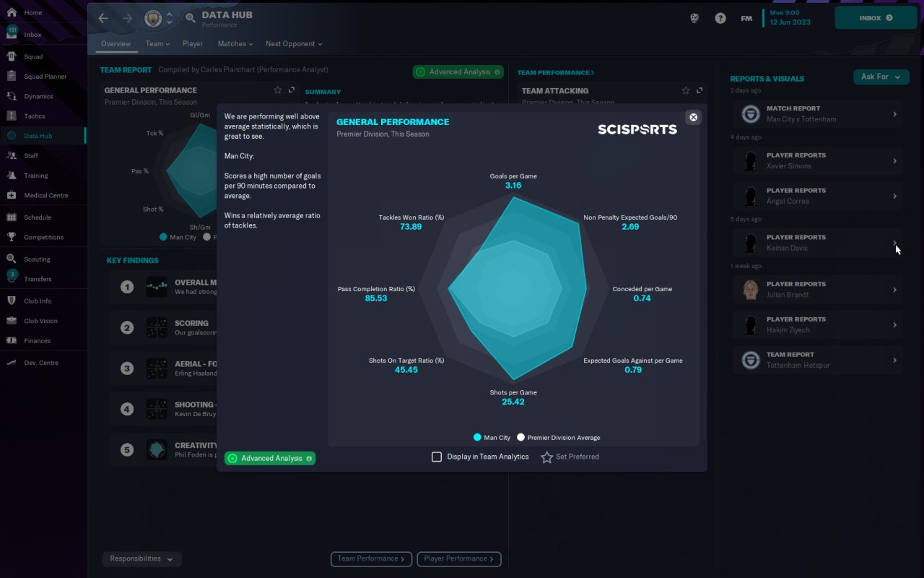Click the date and time display
Screen dimensions: 924x578
790,17
